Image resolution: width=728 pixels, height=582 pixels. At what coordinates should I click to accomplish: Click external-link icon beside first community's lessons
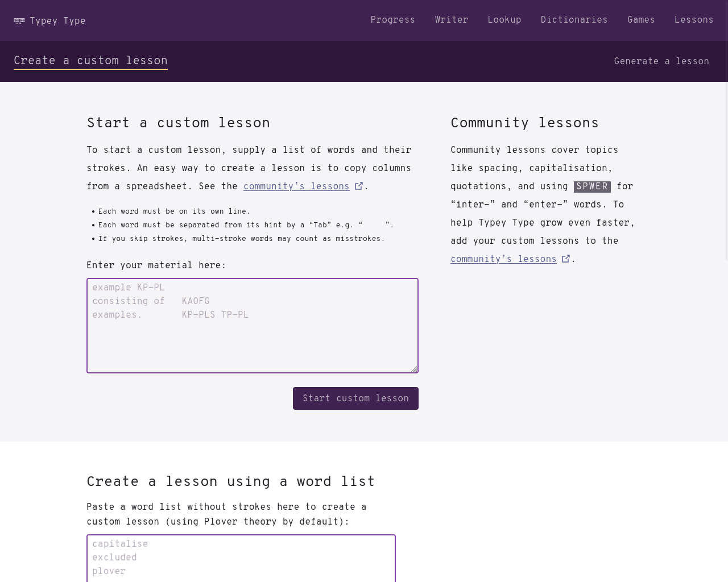359,186
